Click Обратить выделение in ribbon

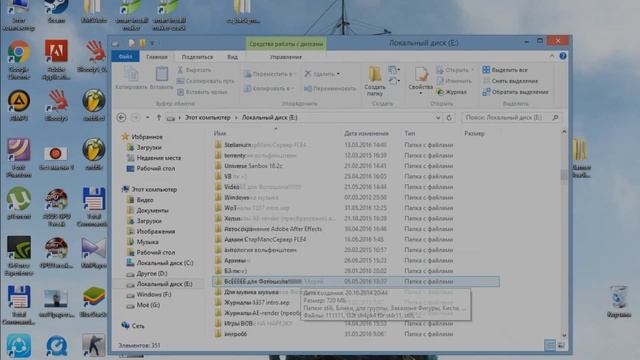coord(516,92)
